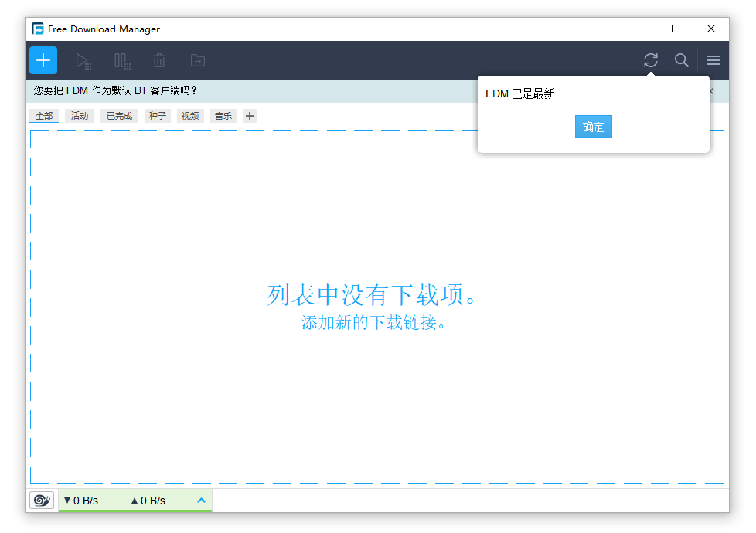Viewport: 756px width, 533px height.
Task: Click the check for updates refresh icon
Action: click(650, 59)
